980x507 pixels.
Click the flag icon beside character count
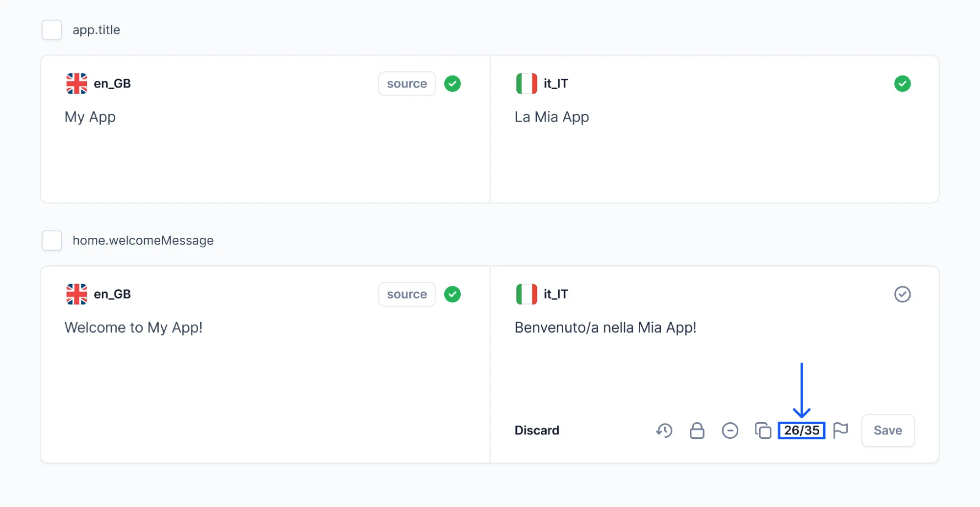(x=840, y=431)
